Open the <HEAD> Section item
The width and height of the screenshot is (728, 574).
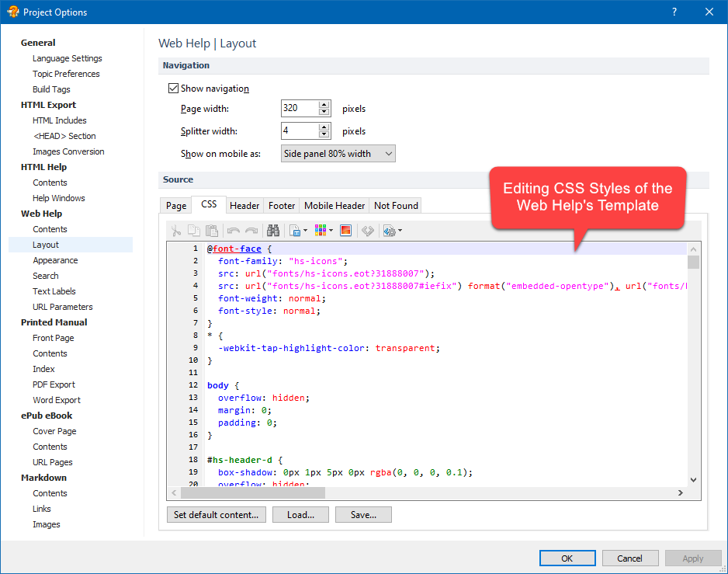64,136
